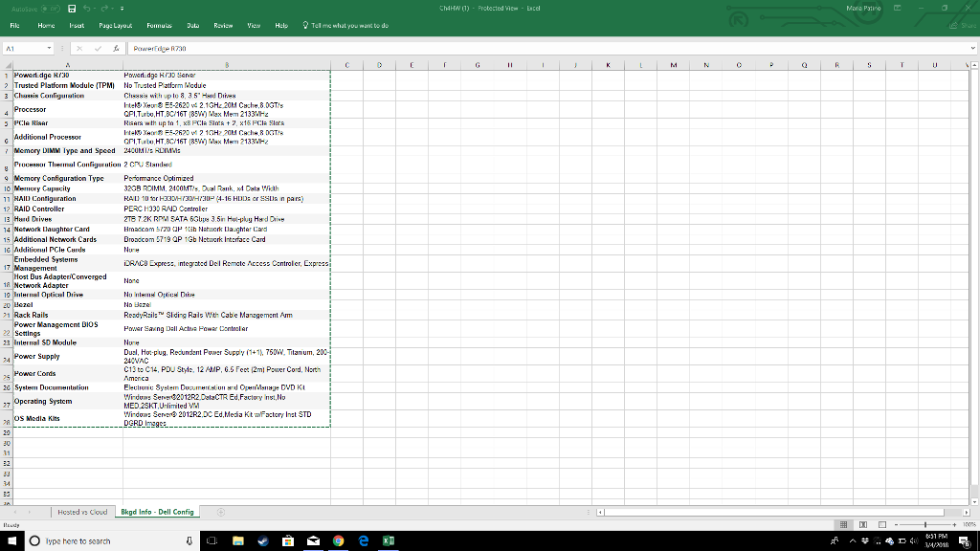This screenshot has height=551, width=980.
Task: Click the Save icon in quick access toolbar
Action: point(72,9)
